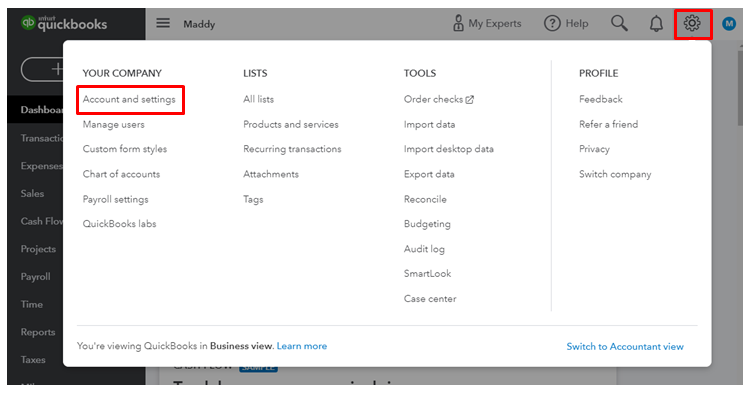The height and width of the screenshot is (397, 753).
Task: Click the Maddy company name
Action: pos(199,24)
